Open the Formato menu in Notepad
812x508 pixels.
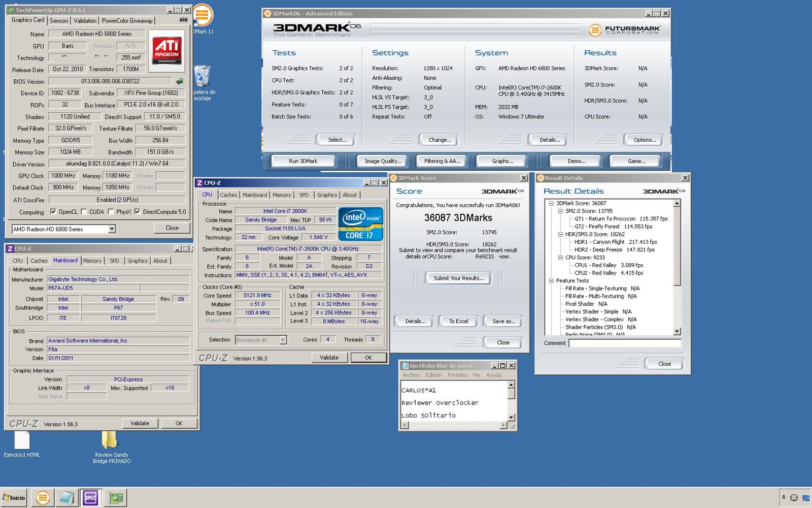(x=457, y=375)
